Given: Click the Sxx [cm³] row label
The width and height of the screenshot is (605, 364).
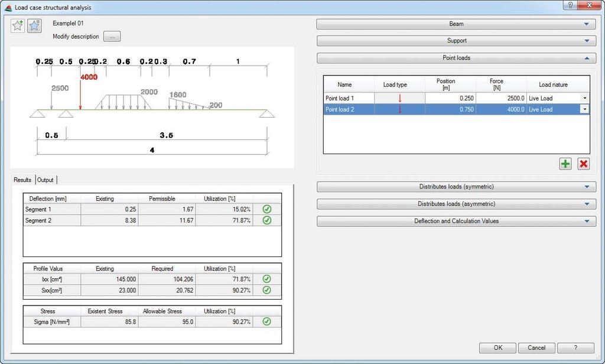Looking at the screenshot, I should [x=52, y=290].
